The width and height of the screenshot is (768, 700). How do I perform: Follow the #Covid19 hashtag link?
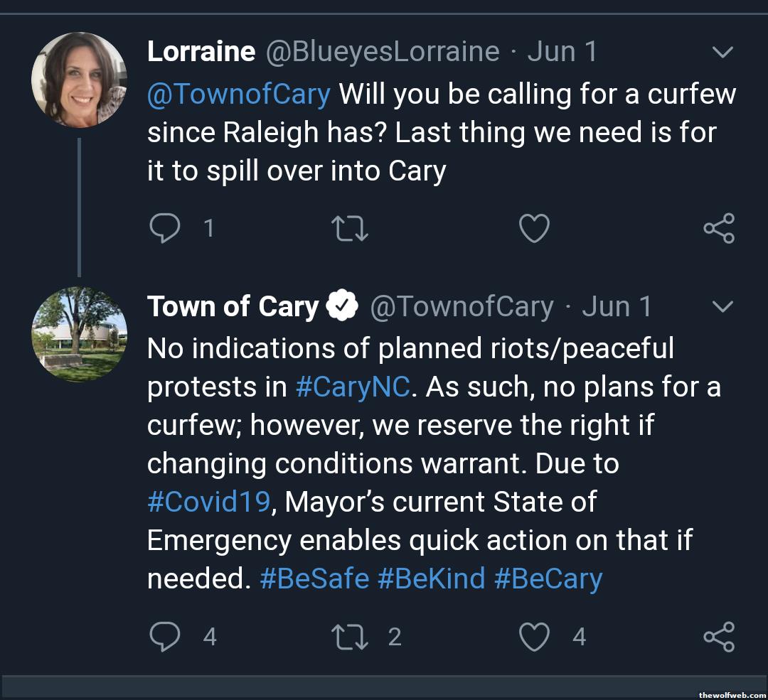(209, 502)
